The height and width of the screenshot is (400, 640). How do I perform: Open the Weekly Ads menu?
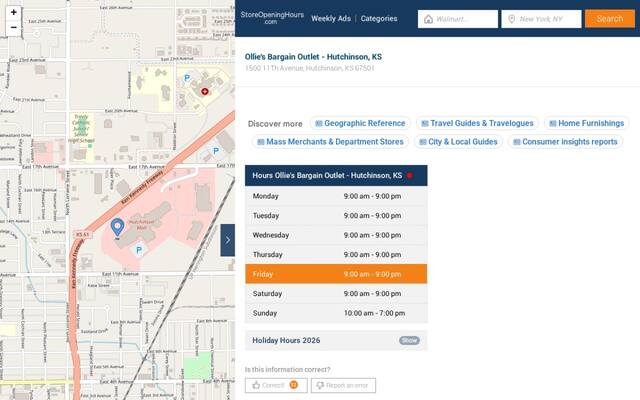[x=331, y=18]
